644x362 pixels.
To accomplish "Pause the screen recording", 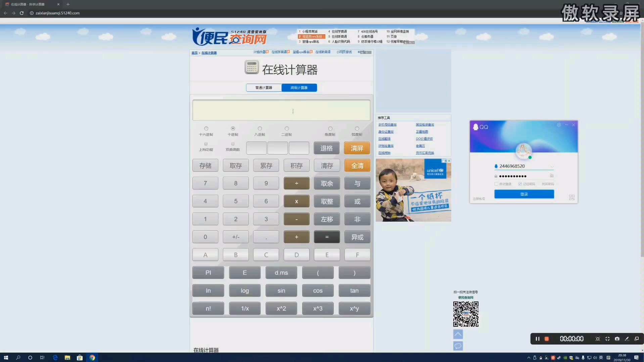I will [537, 339].
